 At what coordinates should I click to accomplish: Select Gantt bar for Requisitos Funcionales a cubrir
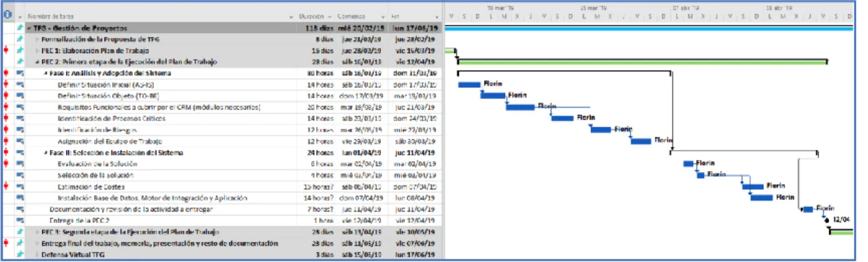tap(520, 107)
